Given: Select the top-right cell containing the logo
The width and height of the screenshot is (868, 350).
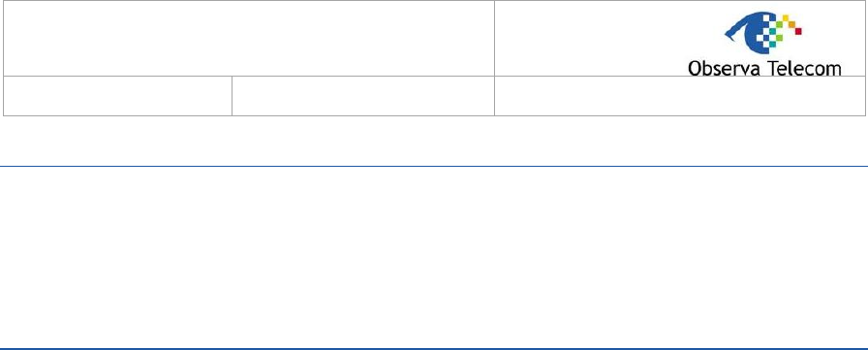Looking at the screenshot, I should [680, 38].
